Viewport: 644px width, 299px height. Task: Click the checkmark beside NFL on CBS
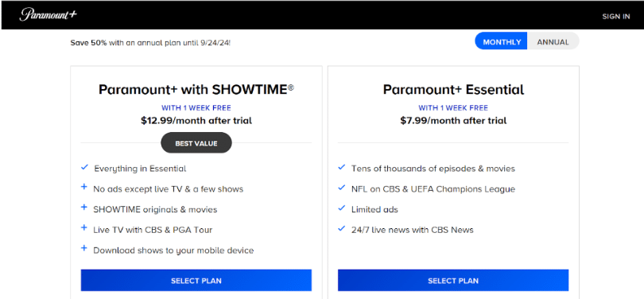click(341, 188)
